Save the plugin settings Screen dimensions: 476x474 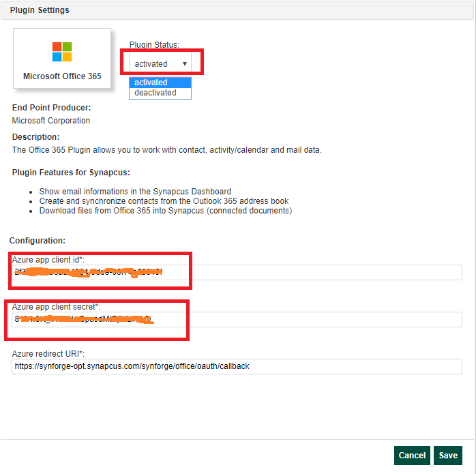(448, 456)
